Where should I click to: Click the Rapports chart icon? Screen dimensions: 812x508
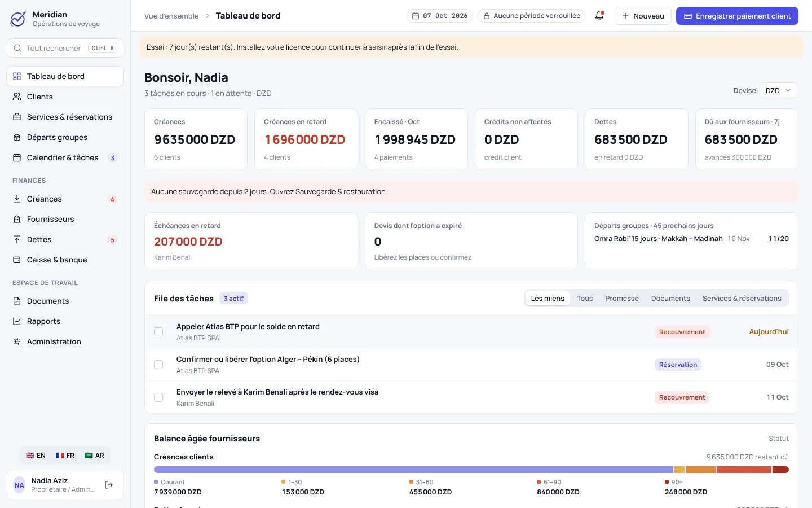[17, 321]
